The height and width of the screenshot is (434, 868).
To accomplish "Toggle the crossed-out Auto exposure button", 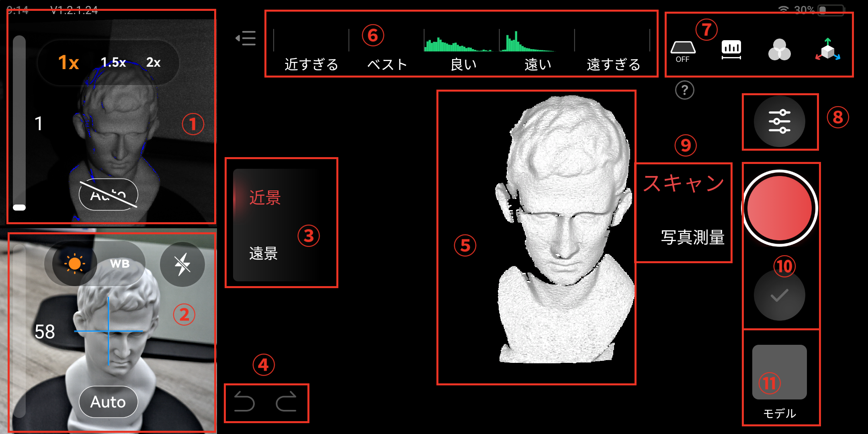I will pyautogui.click(x=108, y=194).
